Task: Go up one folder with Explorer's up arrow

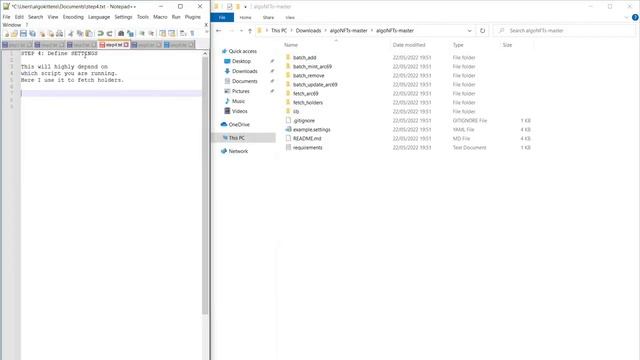Action: click(250, 31)
